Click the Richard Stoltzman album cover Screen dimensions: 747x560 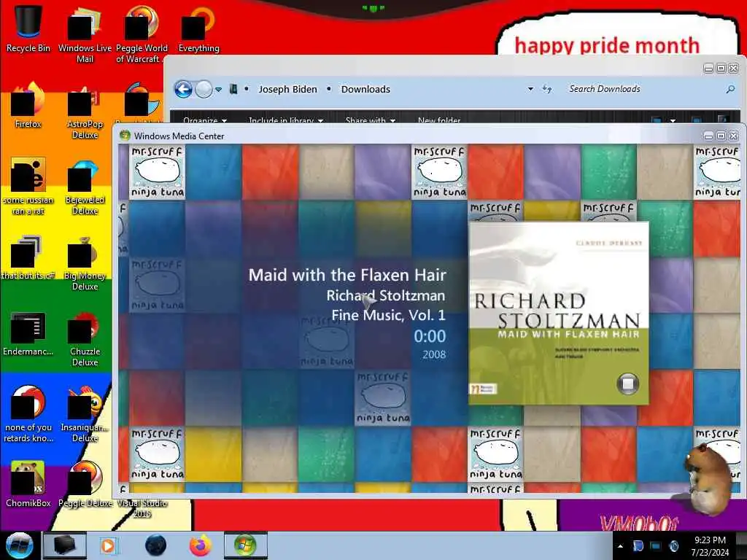coord(558,314)
